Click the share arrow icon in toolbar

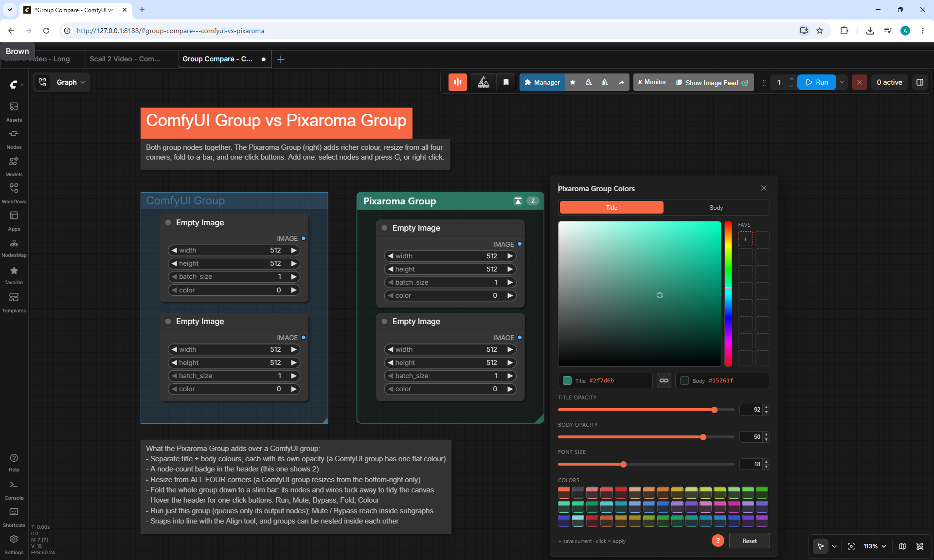click(621, 82)
